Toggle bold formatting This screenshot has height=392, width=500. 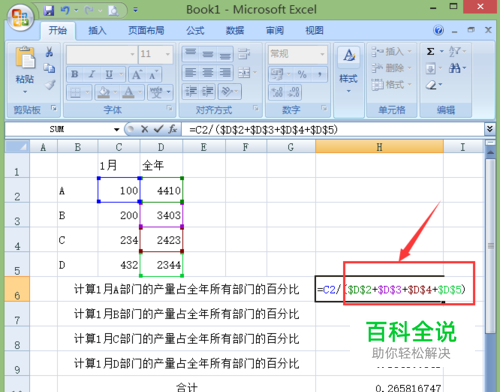(x=75, y=74)
